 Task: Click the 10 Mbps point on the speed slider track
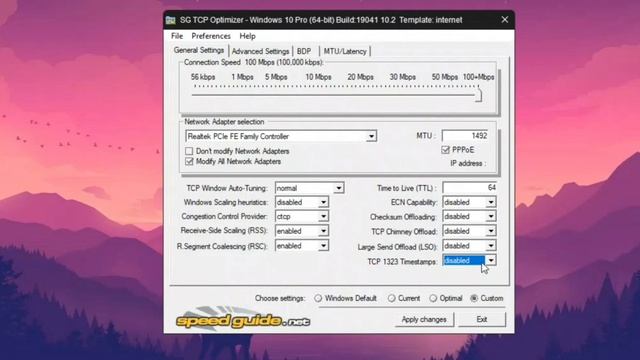(318, 95)
